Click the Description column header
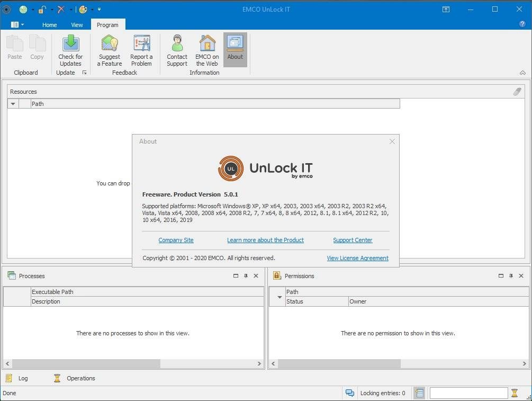Viewport: 532px width, 401px height. 147,301
